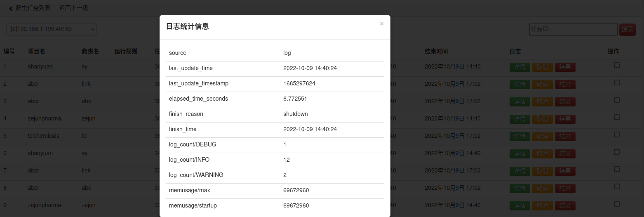Screen dimensions: 644x217
Task: Click the 结束时间 column header
Action: [436, 51]
